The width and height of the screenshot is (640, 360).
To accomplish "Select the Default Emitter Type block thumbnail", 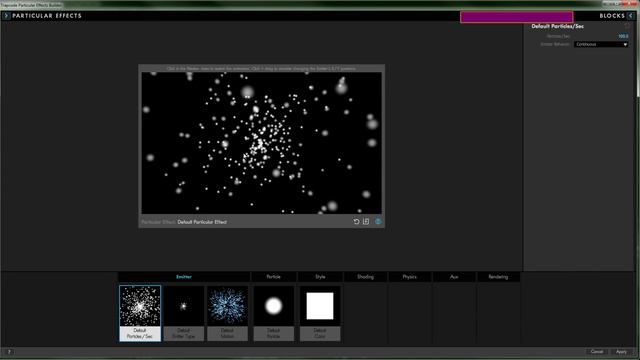I will (184, 313).
